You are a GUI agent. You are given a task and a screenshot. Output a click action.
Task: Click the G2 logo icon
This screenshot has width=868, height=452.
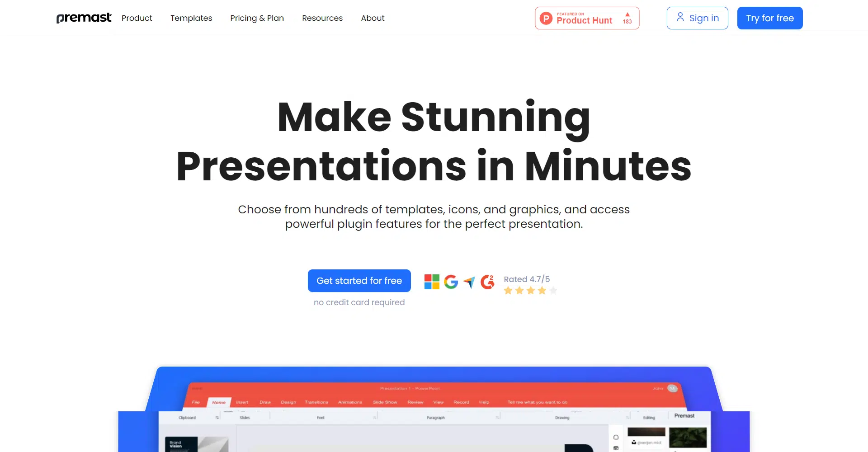tap(487, 282)
